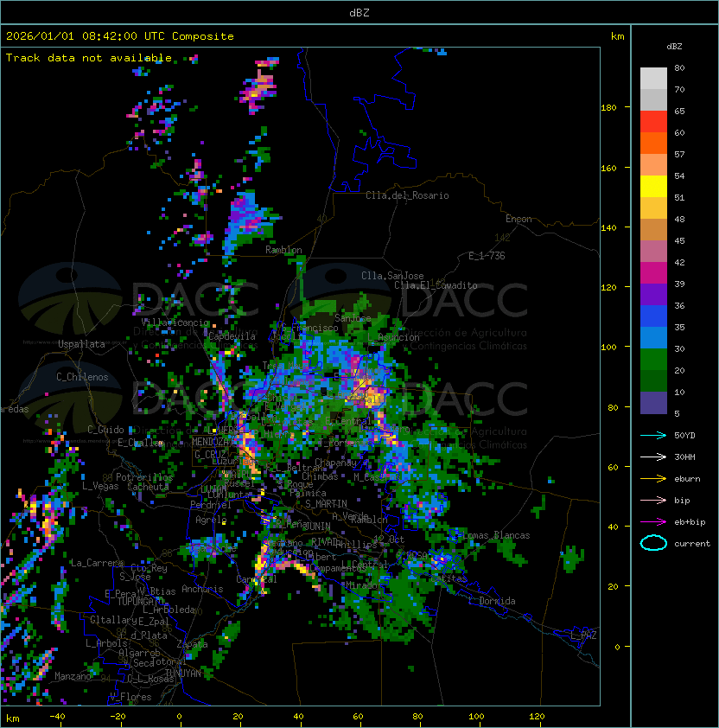The width and height of the screenshot is (719, 728).
Task: Select the red swatch above 60
Action: click(653, 122)
